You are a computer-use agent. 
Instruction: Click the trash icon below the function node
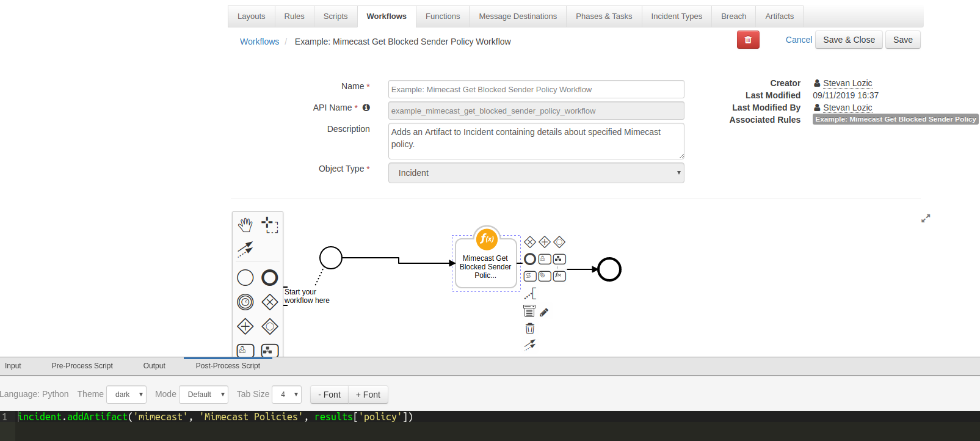coord(530,329)
